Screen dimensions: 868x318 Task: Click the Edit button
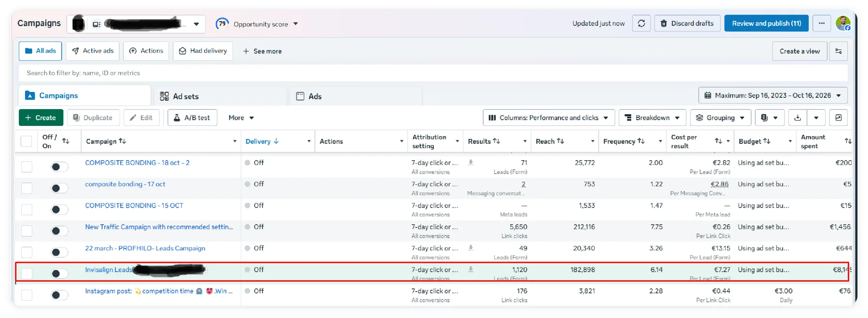pos(141,118)
